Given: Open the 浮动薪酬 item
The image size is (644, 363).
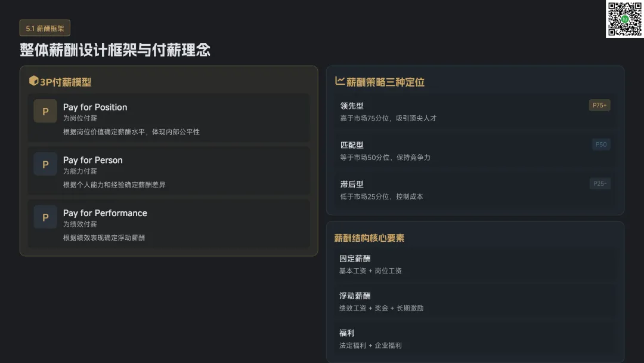Looking at the screenshot, I should tap(475, 302).
